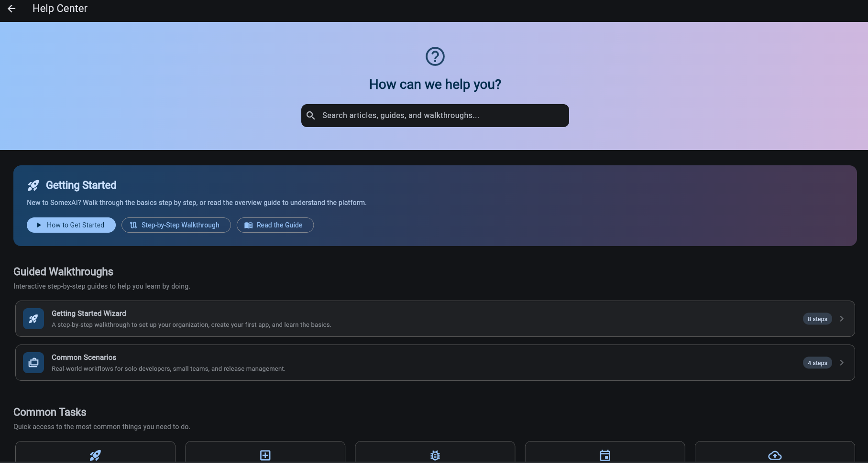This screenshot has height=463, width=868.
Task: Click the magnifying glass in the search bar
Action: 310,115
